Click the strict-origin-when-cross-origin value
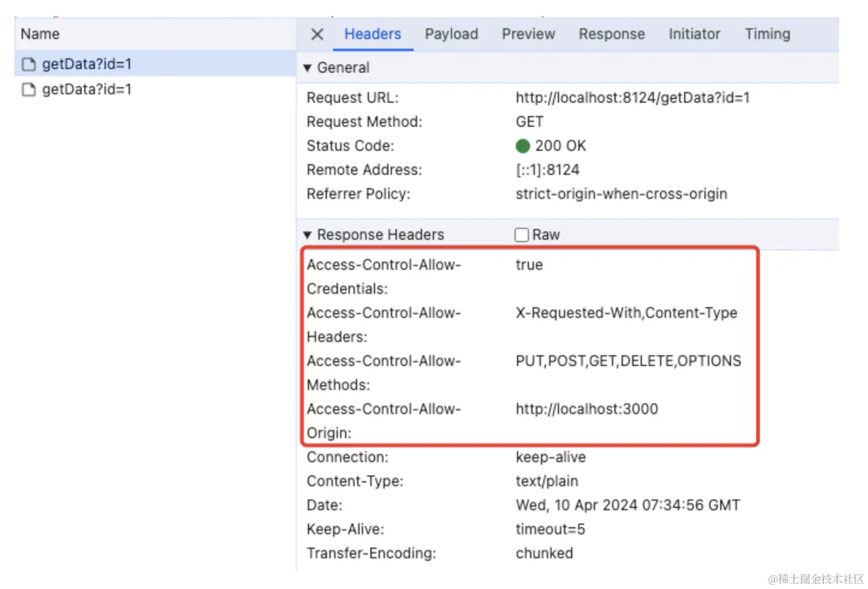868x589 pixels. (x=622, y=194)
